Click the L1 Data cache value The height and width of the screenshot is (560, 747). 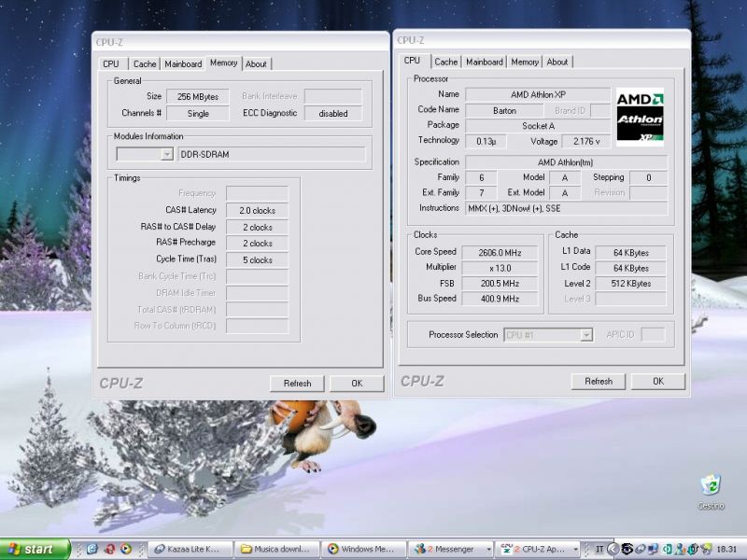[631, 252]
